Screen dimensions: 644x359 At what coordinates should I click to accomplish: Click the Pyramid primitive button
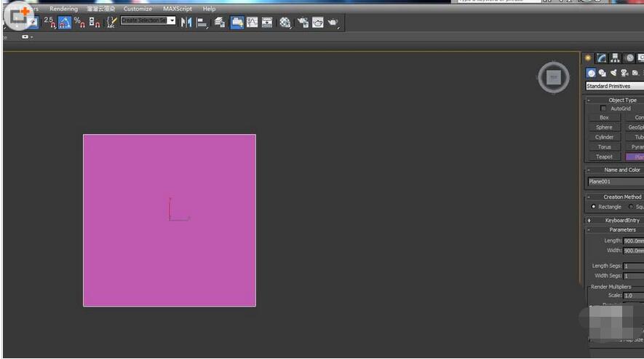(x=635, y=147)
